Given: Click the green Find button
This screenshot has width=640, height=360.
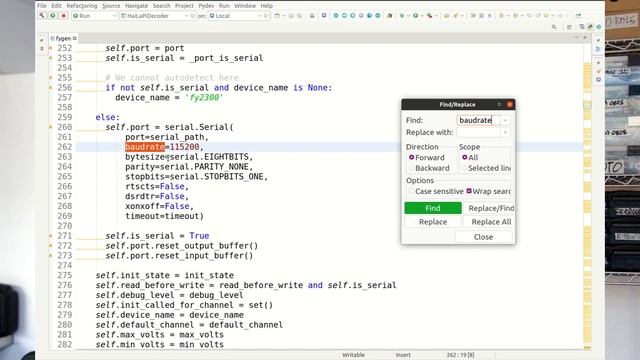Looking at the screenshot, I should [433, 208].
